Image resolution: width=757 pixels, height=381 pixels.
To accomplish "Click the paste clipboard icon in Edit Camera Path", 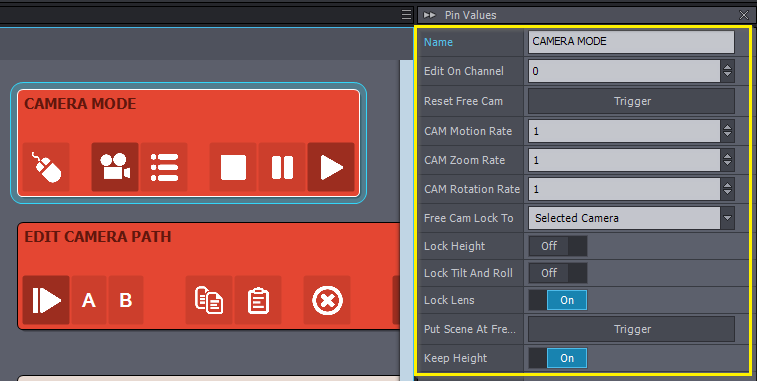I will [x=258, y=300].
